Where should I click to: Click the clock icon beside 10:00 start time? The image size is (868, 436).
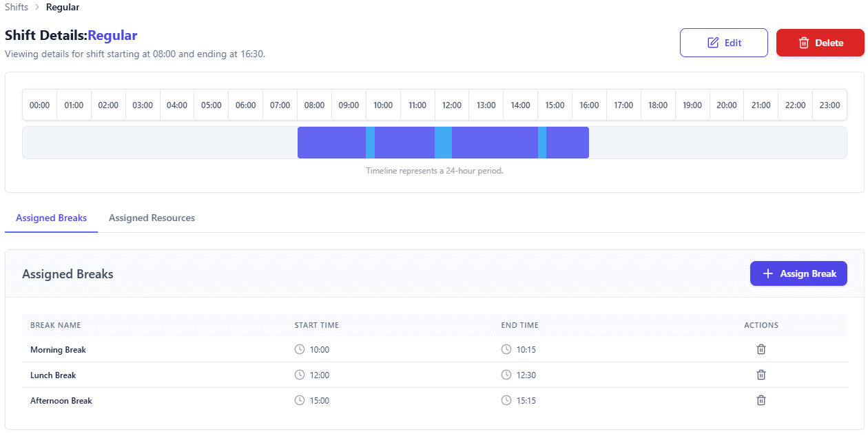[x=300, y=349]
